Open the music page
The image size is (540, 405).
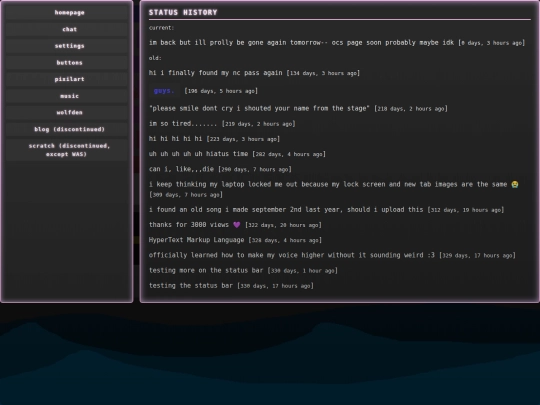coord(67,96)
